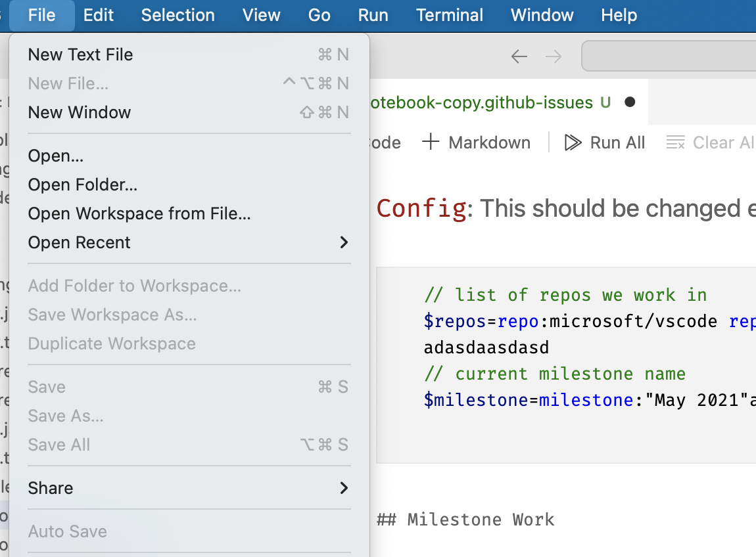
Task: Click the unsaved changes dot on the tab
Action: coord(630,102)
